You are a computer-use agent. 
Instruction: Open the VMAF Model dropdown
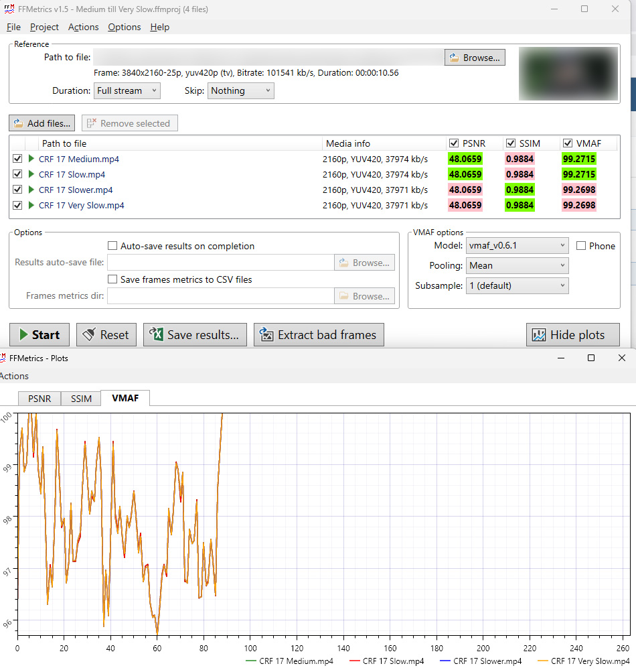point(518,246)
